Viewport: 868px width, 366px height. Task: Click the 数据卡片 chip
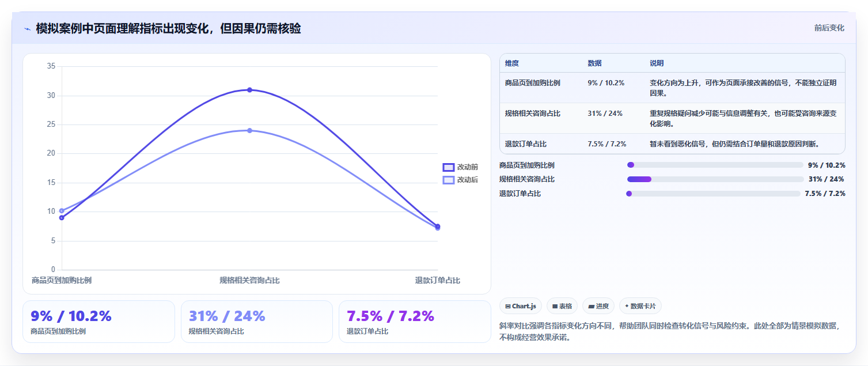click(640, 306)
